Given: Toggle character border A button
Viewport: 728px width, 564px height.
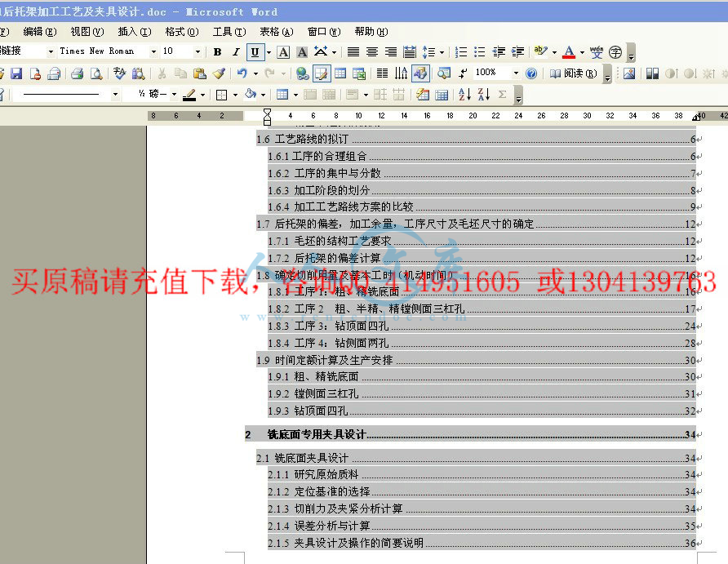Looking at the screenshot, I should click(283, 51).
